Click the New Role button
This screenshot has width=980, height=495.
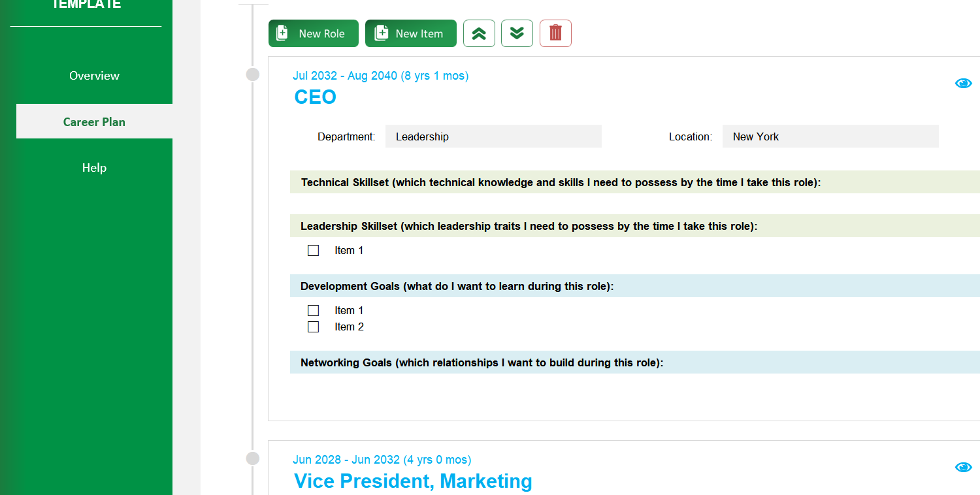(313, 33)
